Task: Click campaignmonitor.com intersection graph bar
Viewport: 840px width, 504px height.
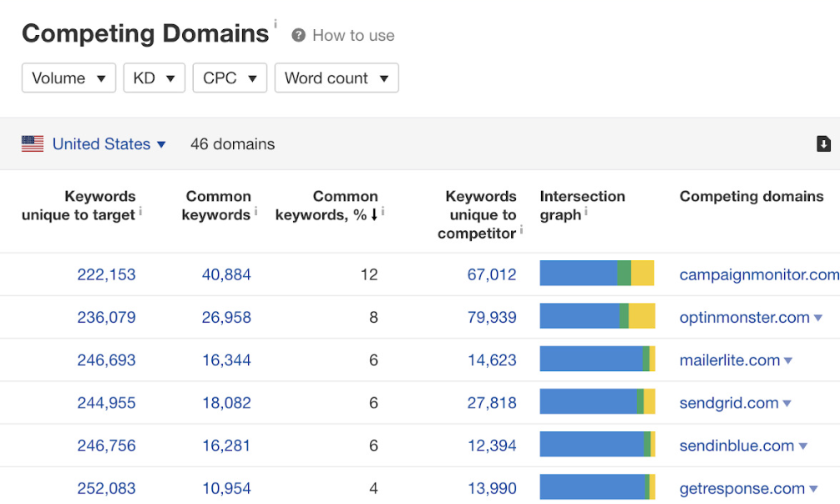Action: tap(597, 273)
